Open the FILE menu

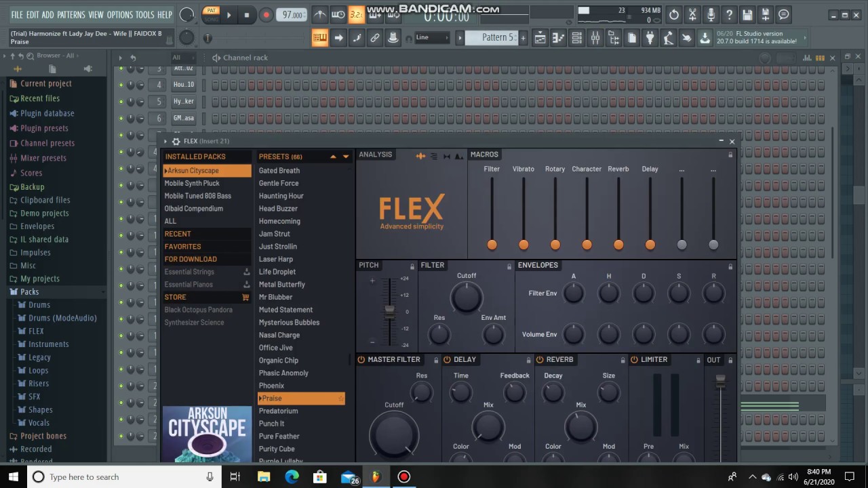tap(17, 15)
